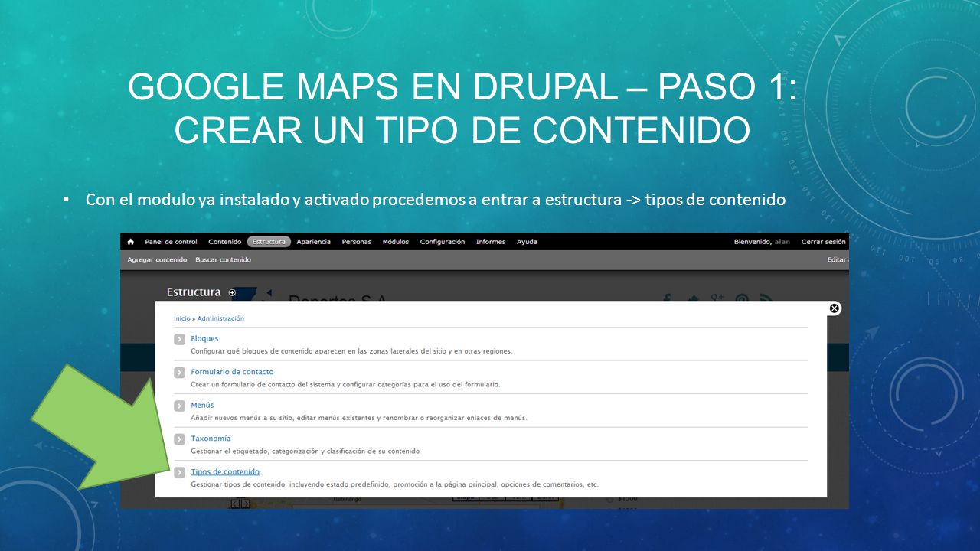Click the Editar shortcuts link

pos(838,260)
